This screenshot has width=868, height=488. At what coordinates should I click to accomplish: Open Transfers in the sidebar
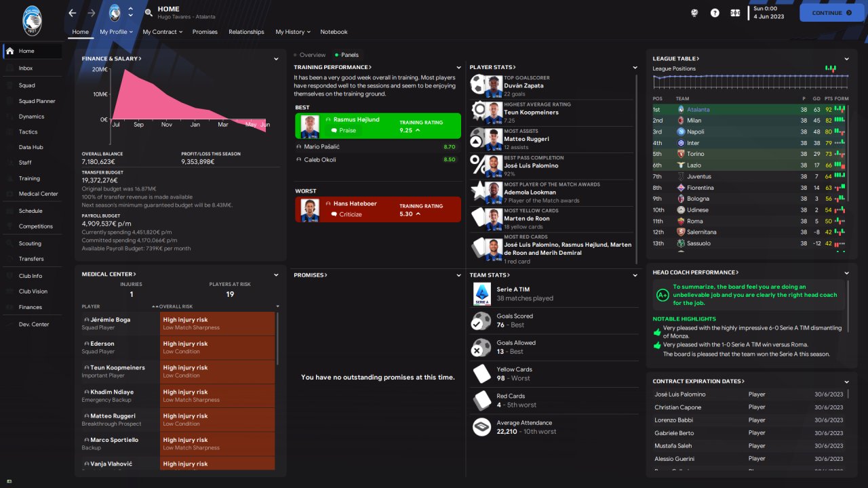pyautogui.click(x=33, y=259)
